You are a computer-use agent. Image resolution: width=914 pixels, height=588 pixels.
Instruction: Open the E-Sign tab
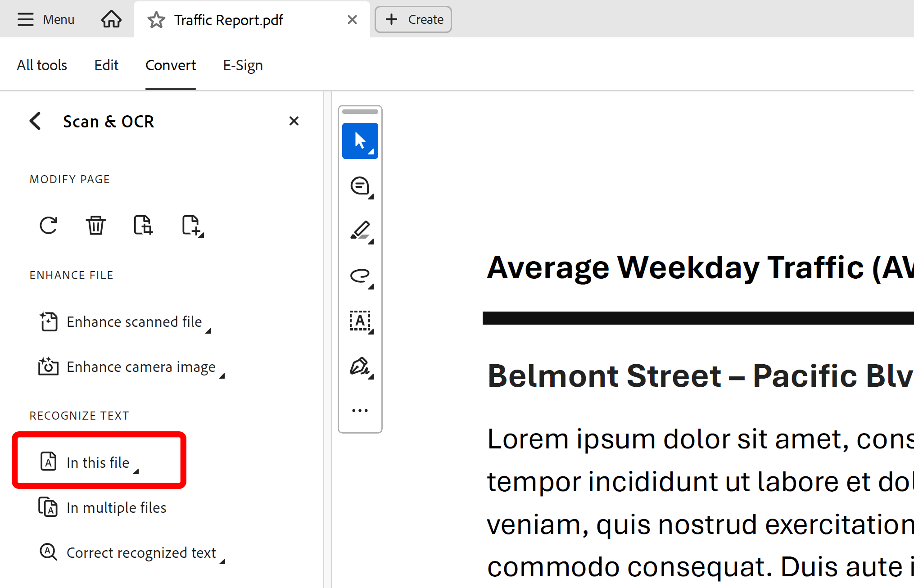[243, 65]
